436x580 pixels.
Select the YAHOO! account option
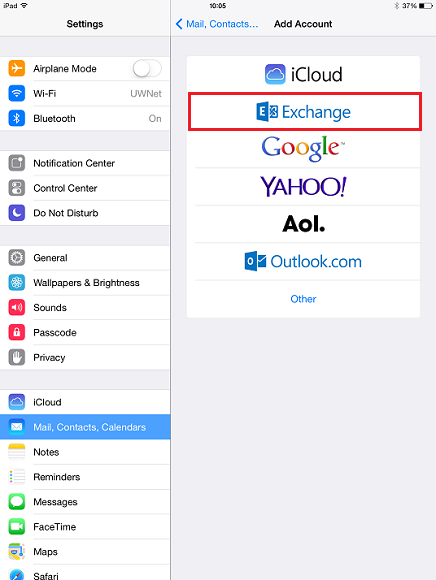tap(304, 186)
